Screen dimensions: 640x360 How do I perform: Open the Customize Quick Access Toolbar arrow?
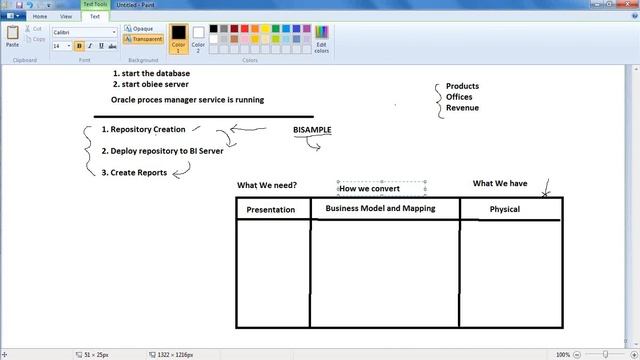tap(49, 5)
